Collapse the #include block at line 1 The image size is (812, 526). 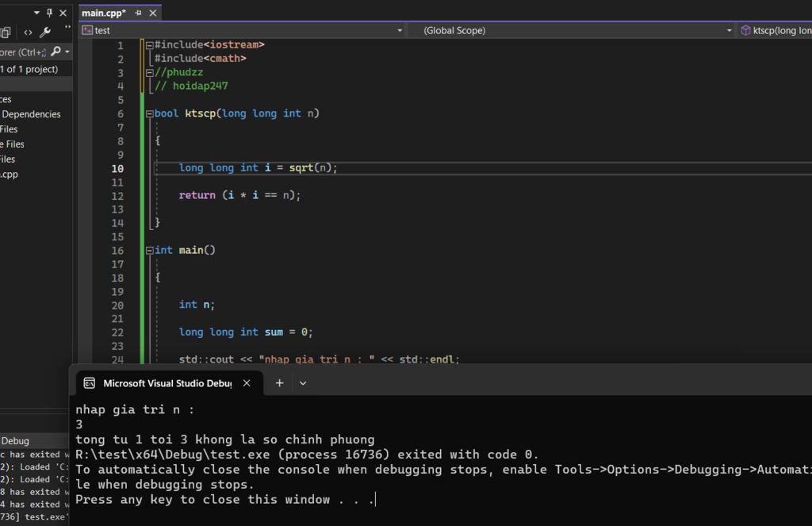[x=149, y=45]
